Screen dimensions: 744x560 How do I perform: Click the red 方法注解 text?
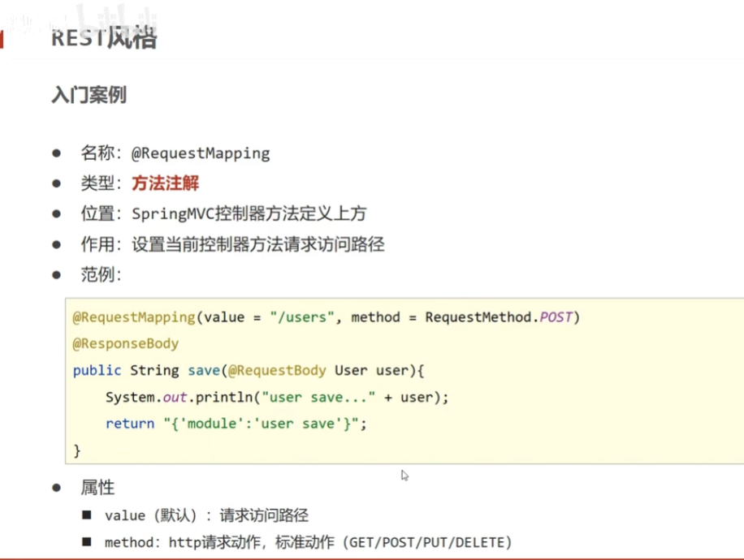point(165,183)
